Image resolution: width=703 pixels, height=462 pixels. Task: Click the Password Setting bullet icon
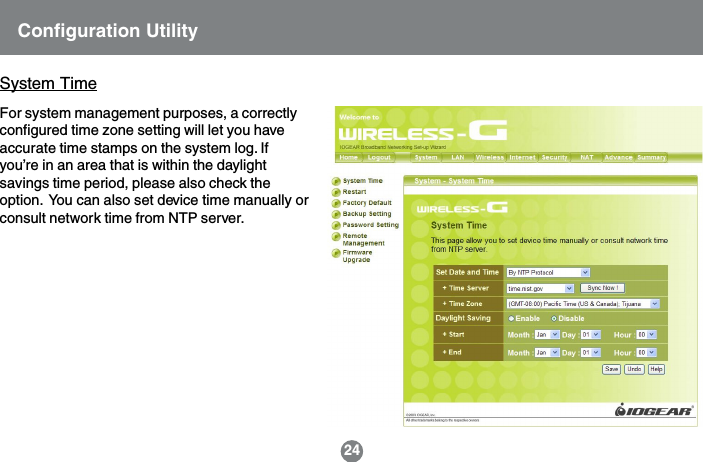coord(336,225)
